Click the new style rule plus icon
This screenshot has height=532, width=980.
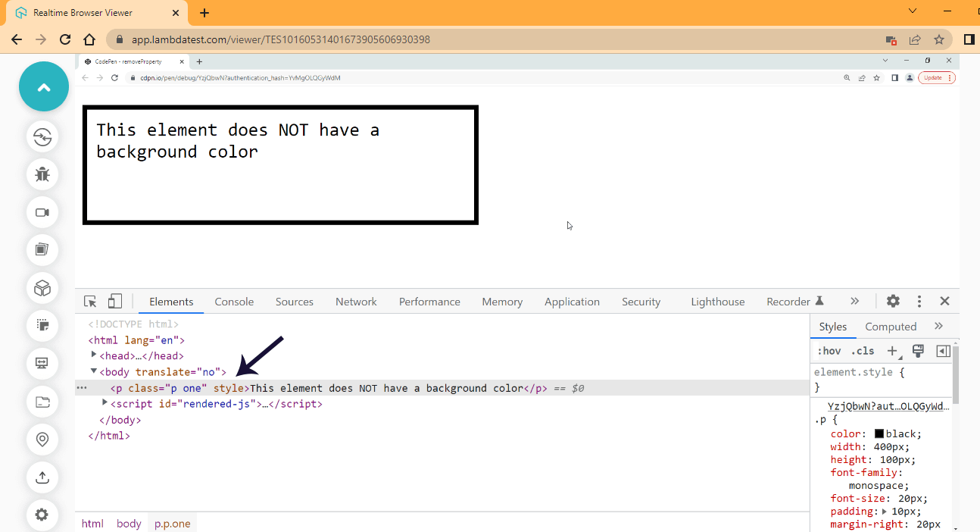tap(892, 350)
